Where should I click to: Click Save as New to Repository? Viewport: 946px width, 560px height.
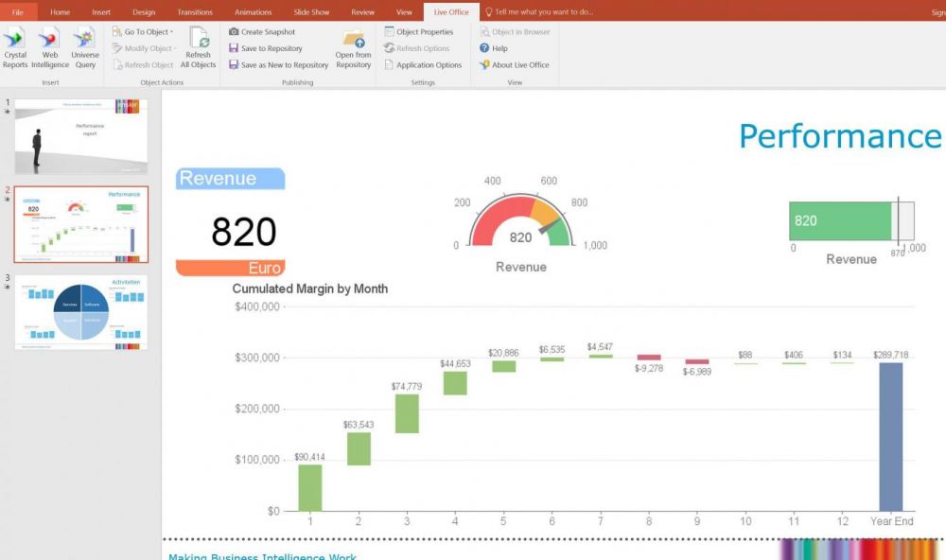point(278,64)
